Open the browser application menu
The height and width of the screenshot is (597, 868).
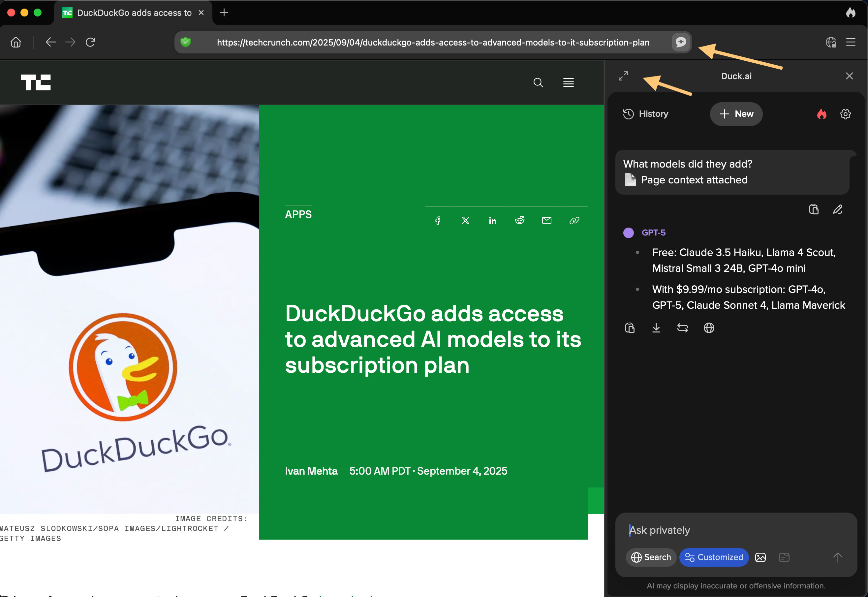click(851, 42)
